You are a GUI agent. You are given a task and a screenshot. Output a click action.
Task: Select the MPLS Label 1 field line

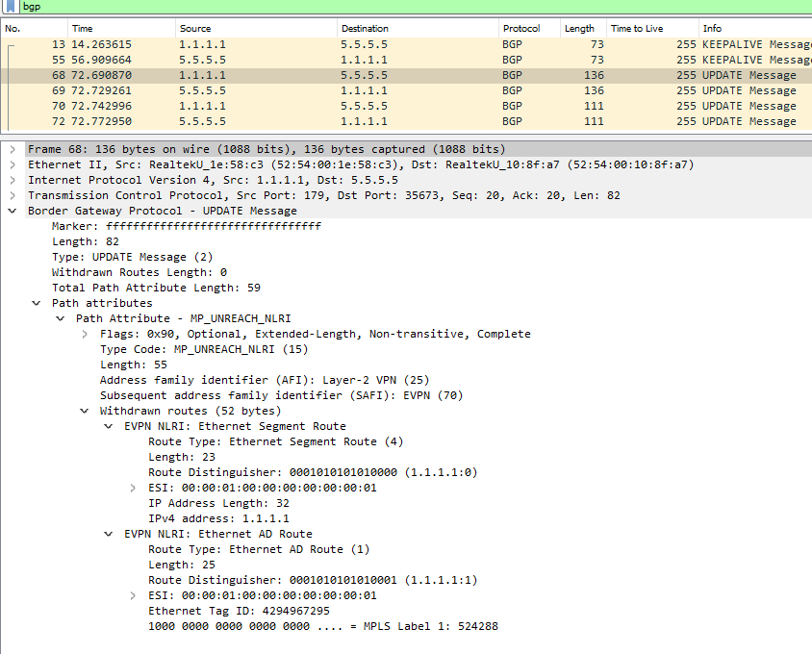[323, 626]
